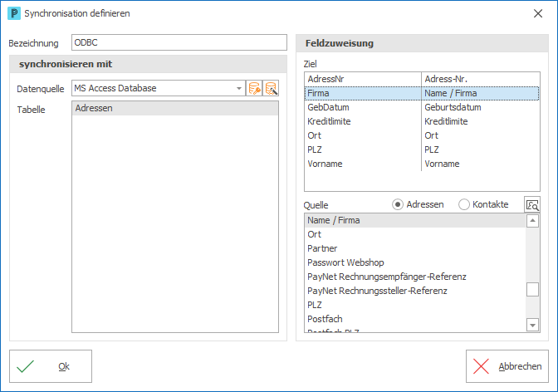Image resolution: width=558 pixels, height=392 pixels.
Task: Select PayNet Rechnungsempfänger-Referenz in Quelle
Action: point(415,277)
